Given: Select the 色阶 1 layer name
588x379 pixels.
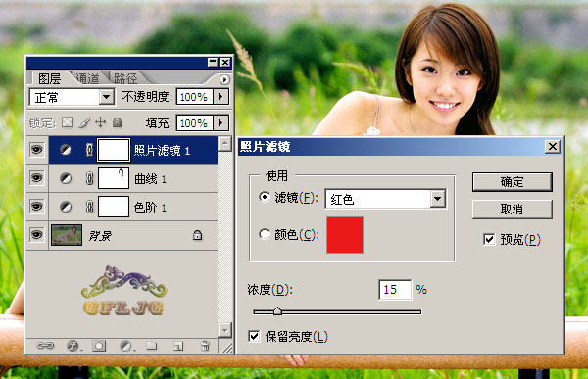Looking at the screenshot, I should coord(150,208).
